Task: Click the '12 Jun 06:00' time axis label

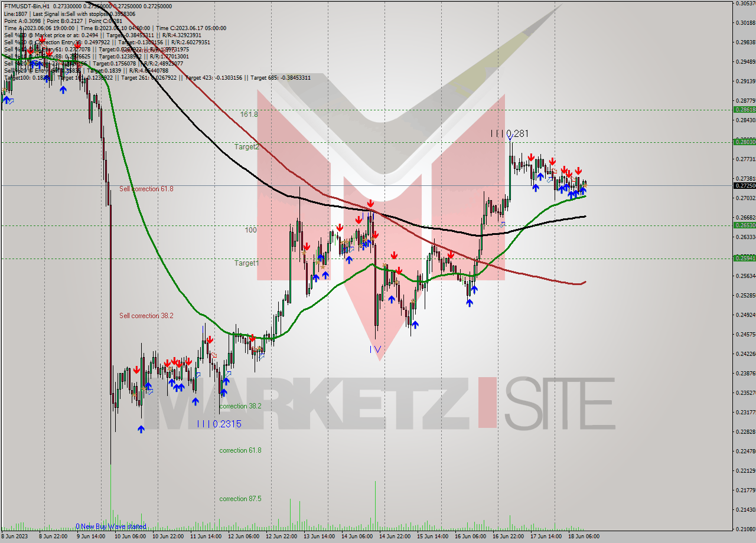Action: point(243,537)
